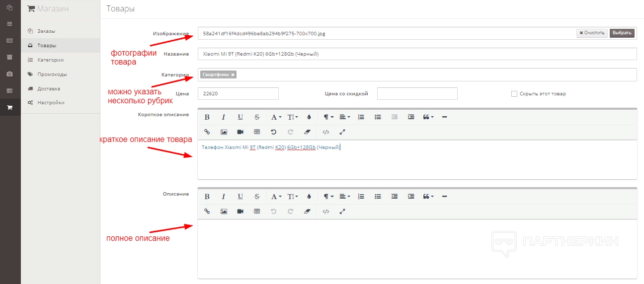Viewport: 644px width, 284px height.
Task: Click the Категории tags field
Action: (x=417, y=74)
